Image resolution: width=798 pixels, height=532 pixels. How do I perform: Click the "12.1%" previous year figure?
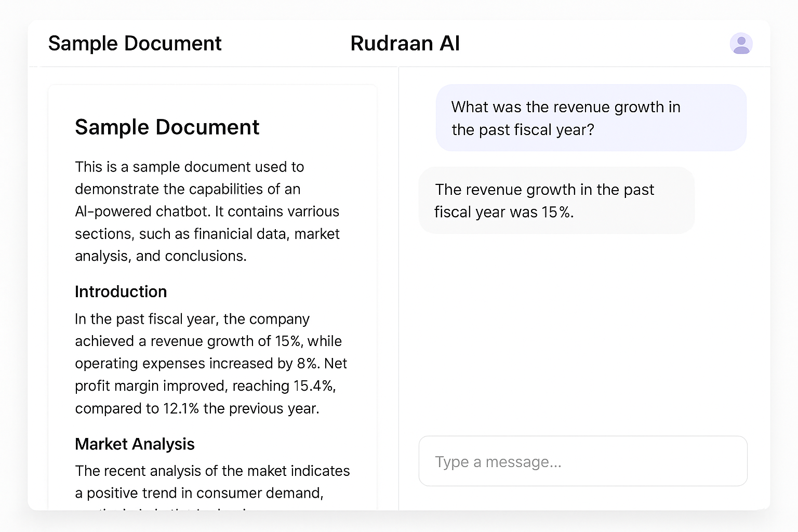click(181, 408)
